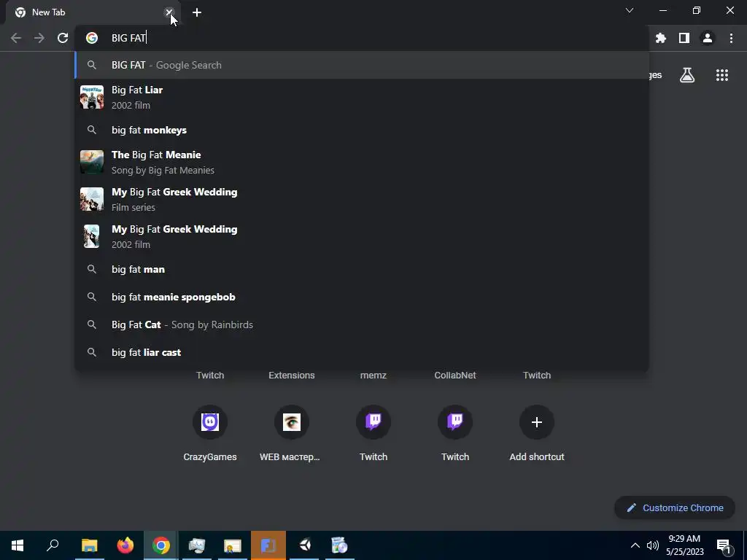Click the Big Fat Liar poster thumbnail

tap(92, 97)
